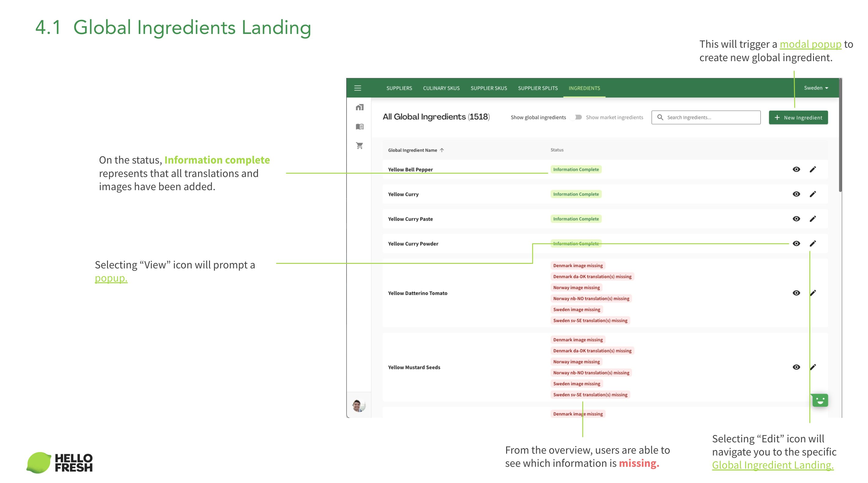Follow the modal popup link
Viewport: 868px width, 483px height.
click(810, 44)
